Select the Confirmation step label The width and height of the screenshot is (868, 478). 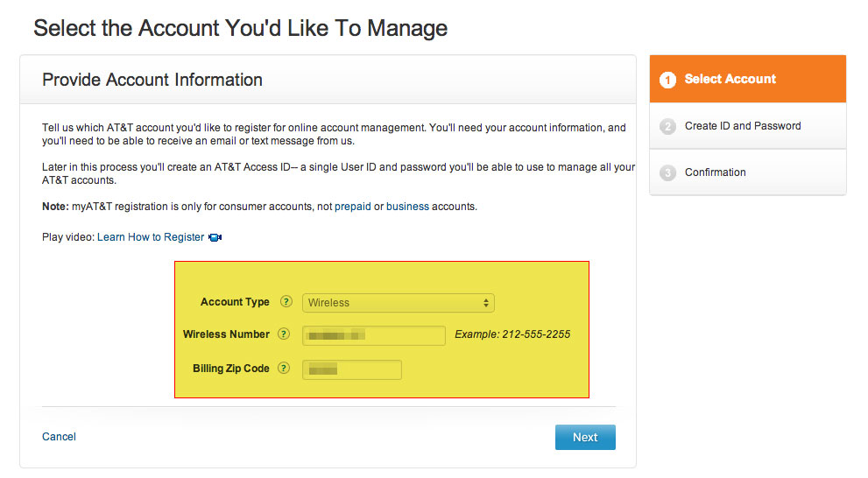(715, 172)
